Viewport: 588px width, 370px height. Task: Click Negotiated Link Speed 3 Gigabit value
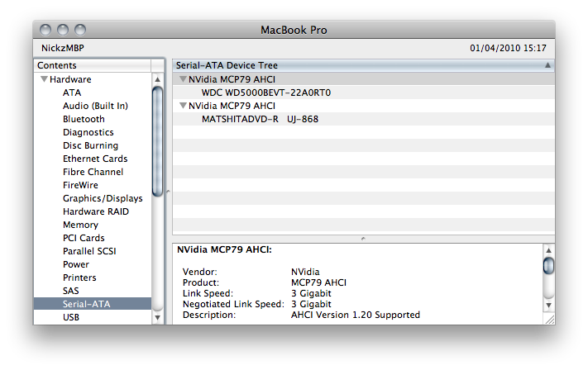click(311, 304)
